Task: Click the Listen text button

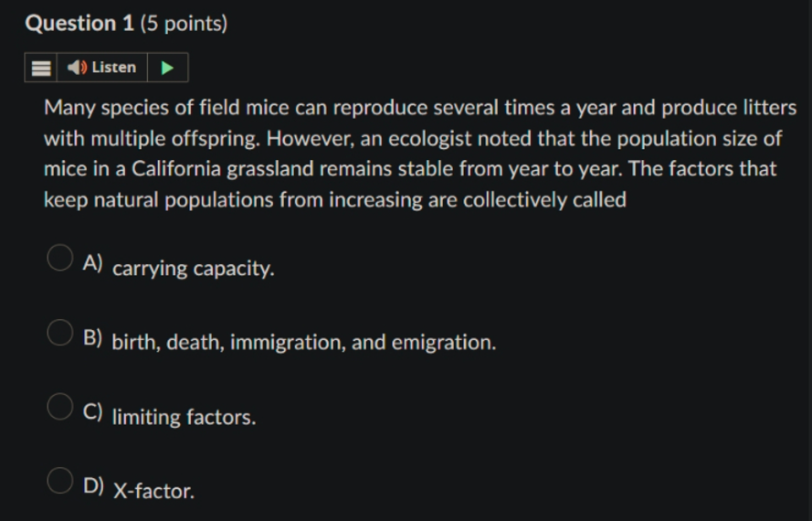Action: [114, 68]
